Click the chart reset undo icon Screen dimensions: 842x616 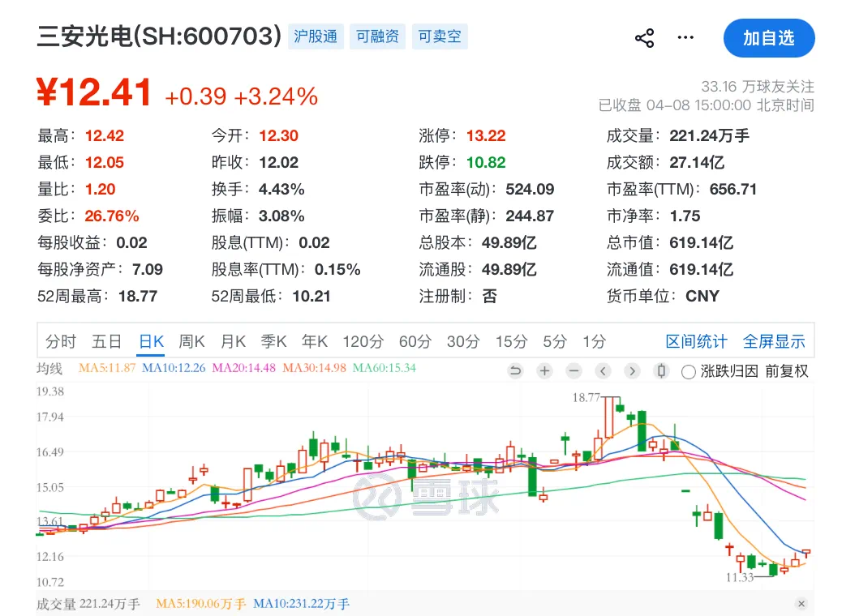[x=515, y=371]
